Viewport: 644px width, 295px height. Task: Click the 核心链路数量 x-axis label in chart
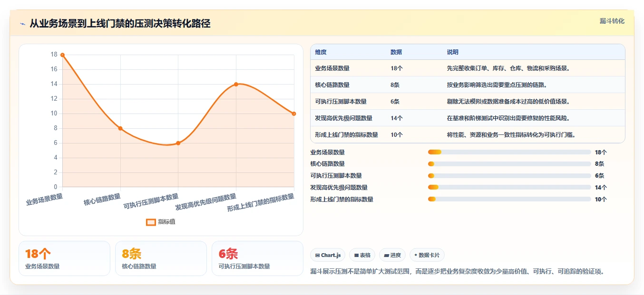[x=102, y=200]
